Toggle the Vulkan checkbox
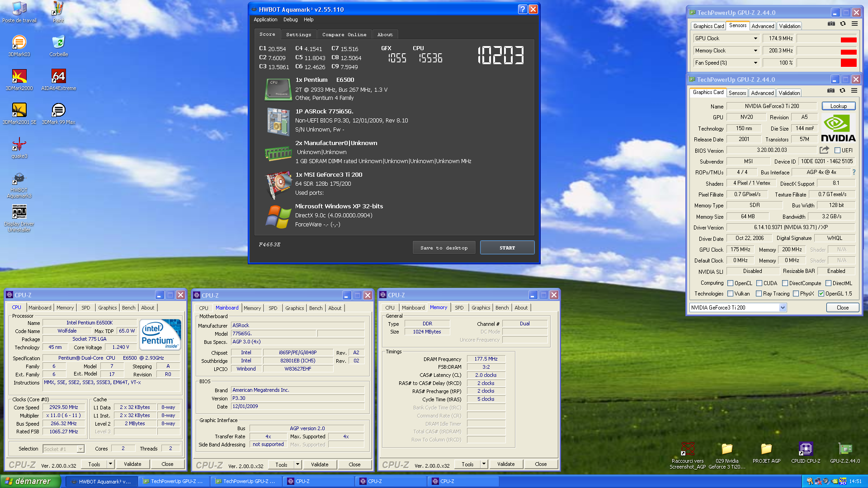The image size is (868, 488). coord(730,294)
